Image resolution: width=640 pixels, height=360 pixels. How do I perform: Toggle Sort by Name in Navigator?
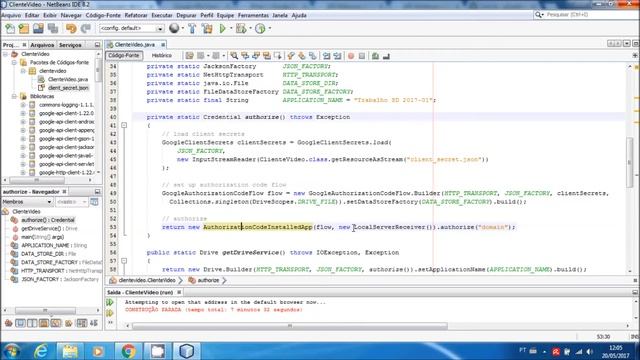82,323
